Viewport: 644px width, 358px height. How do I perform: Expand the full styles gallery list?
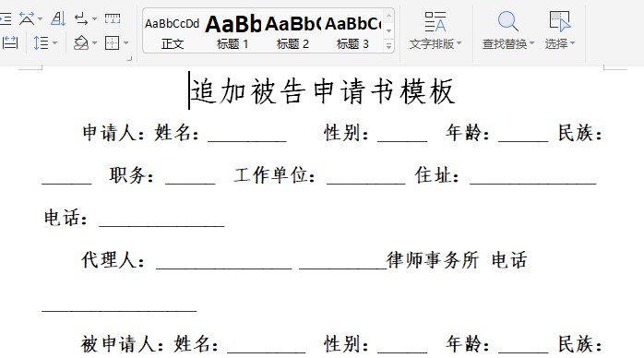[388, 45]
